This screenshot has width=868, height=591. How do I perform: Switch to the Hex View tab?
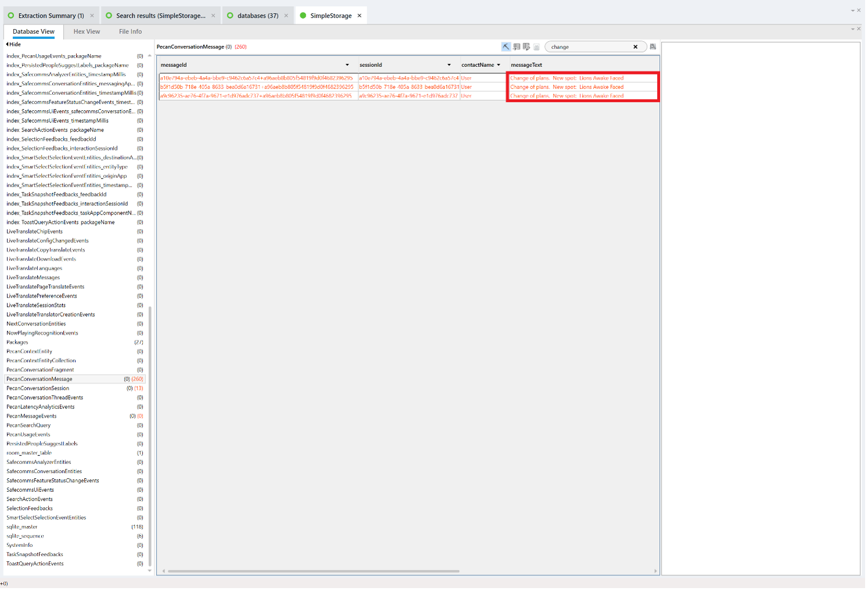point(87,31)
